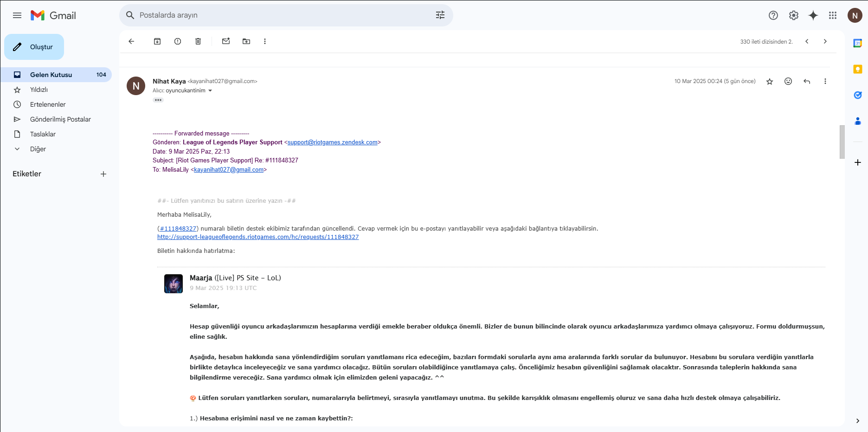
Task: Show recipient details dropdown arrow
Action: tap(210, 91)
